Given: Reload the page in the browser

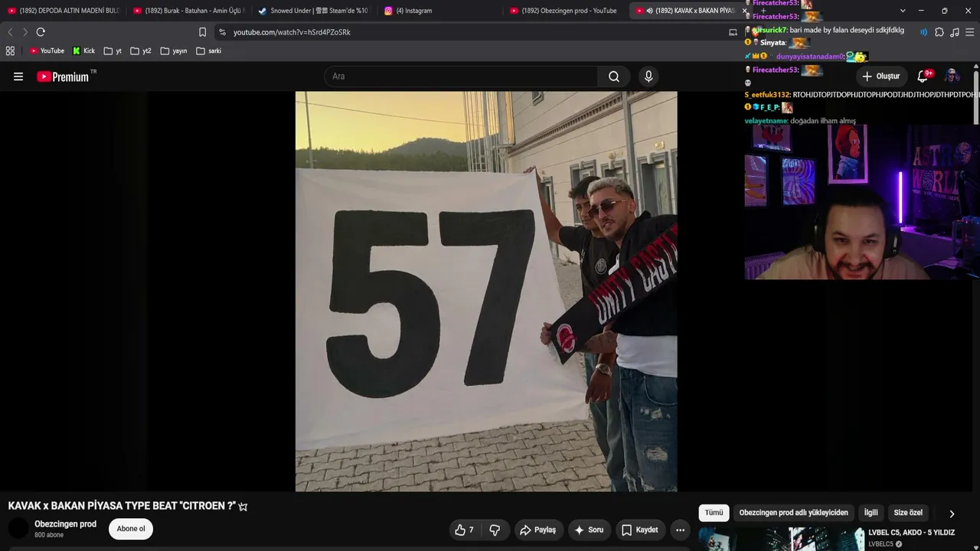Looking at the screenshot, I should 41,32.
